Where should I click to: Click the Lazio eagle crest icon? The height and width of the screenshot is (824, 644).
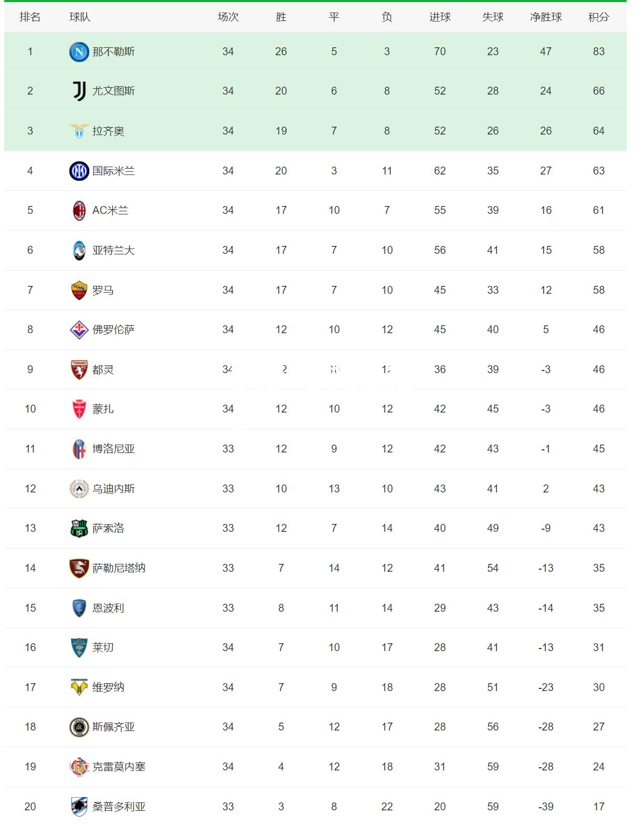click(x=79, y=131)
